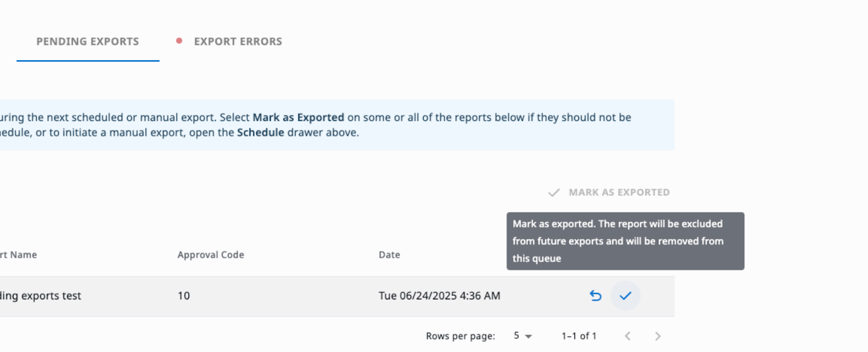Switch to the Pending Exports tab
Screen dimensions: 868x352
click(x=87, y=42)
